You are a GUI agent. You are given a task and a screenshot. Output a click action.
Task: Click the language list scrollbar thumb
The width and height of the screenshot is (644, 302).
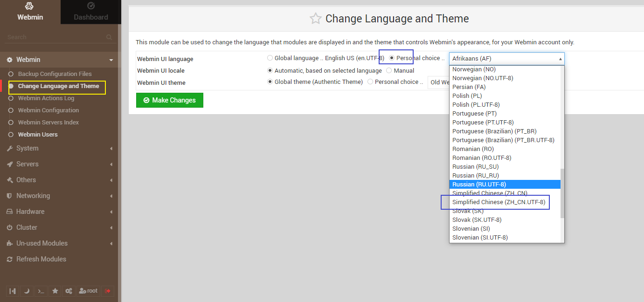click(562, 193)
